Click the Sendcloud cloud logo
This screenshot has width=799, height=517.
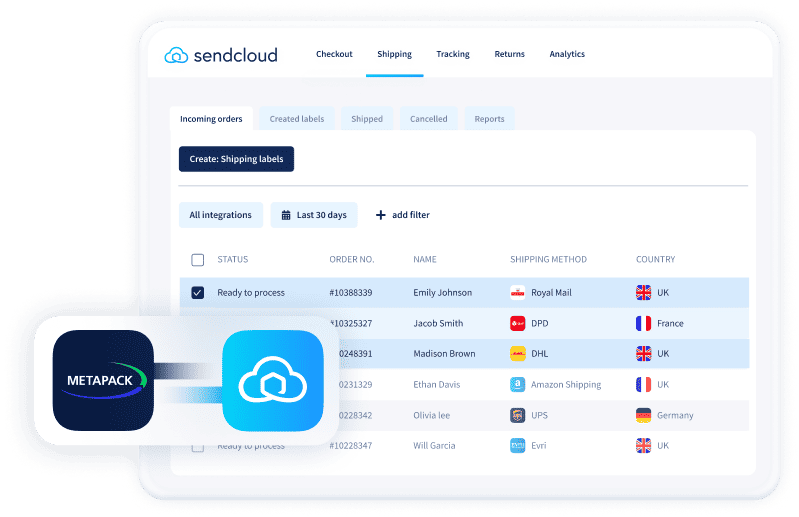[x=176, y=55]
